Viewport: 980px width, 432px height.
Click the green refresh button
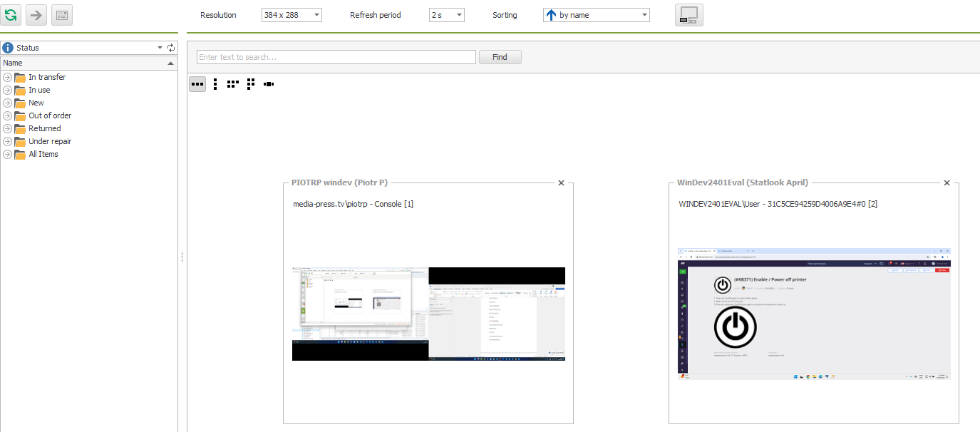pyautogui.click(x=11, y=15)
